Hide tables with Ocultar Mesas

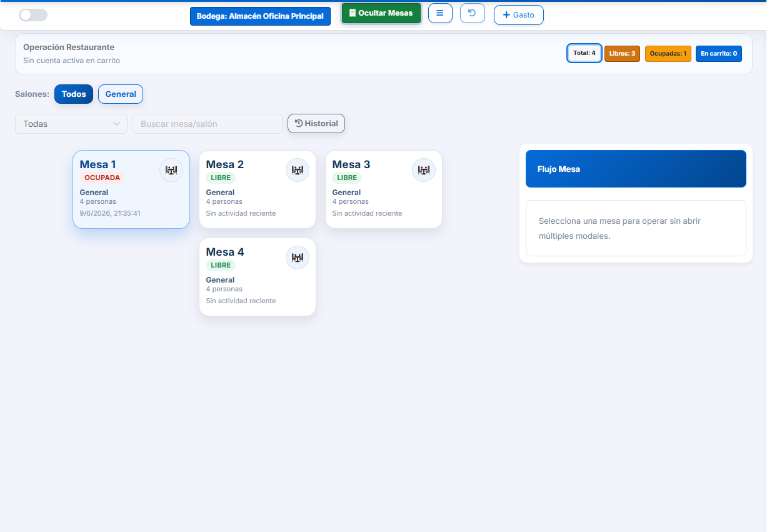point(381,13)
